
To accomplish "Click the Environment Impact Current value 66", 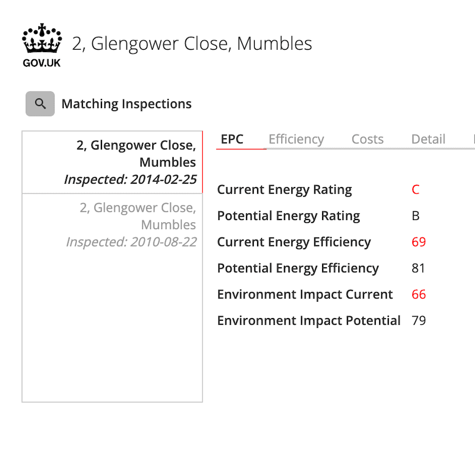I will [418, 295].
